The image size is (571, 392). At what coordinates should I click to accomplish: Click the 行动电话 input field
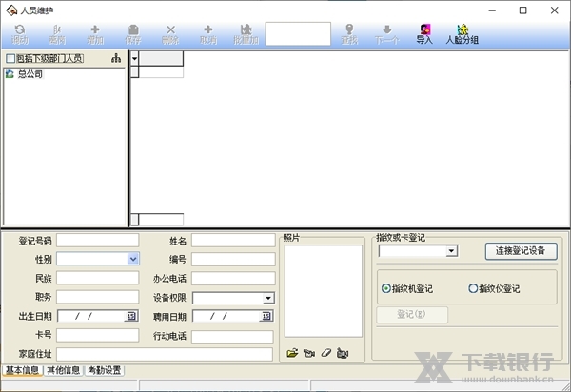click(232, 337)
